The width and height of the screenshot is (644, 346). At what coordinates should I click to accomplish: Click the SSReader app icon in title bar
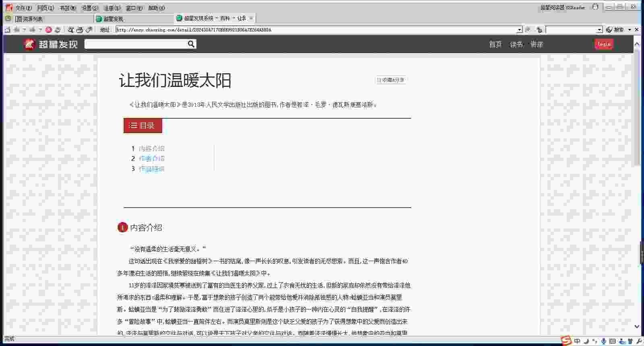point(8,8)
